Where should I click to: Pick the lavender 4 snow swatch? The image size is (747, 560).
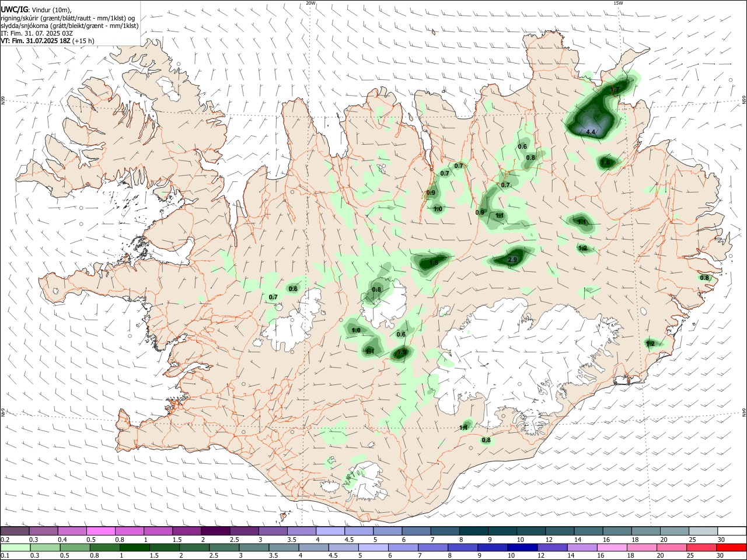point(330,531)
